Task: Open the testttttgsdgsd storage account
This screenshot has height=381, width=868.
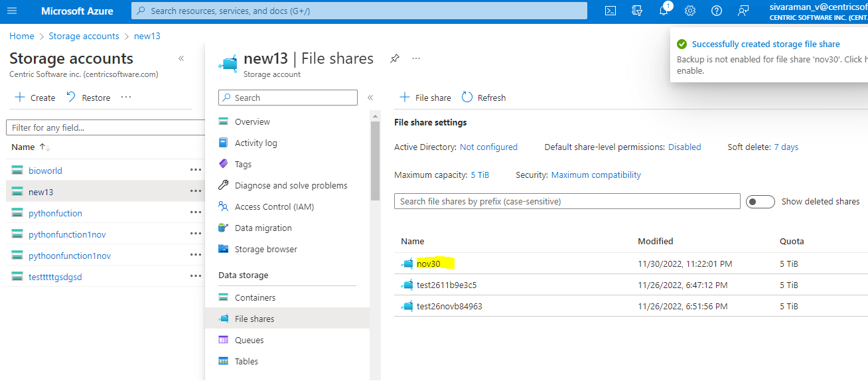Action: click(x=55, y=277)
